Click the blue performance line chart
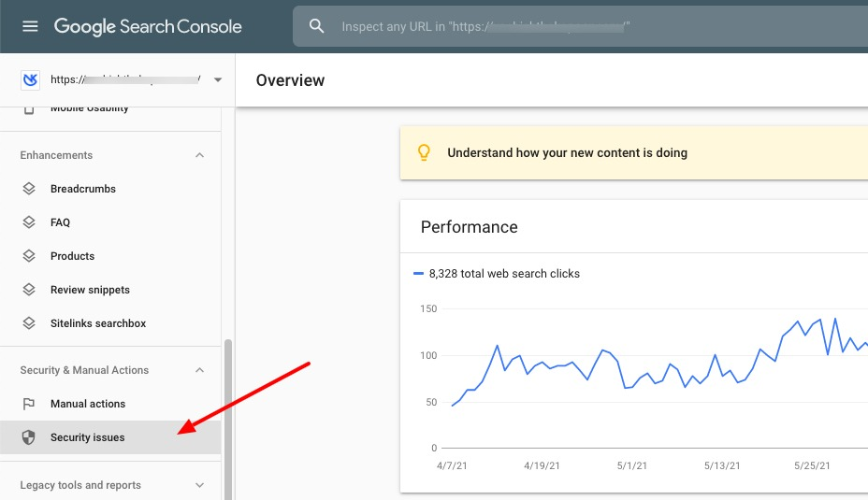 coord(659,363)
